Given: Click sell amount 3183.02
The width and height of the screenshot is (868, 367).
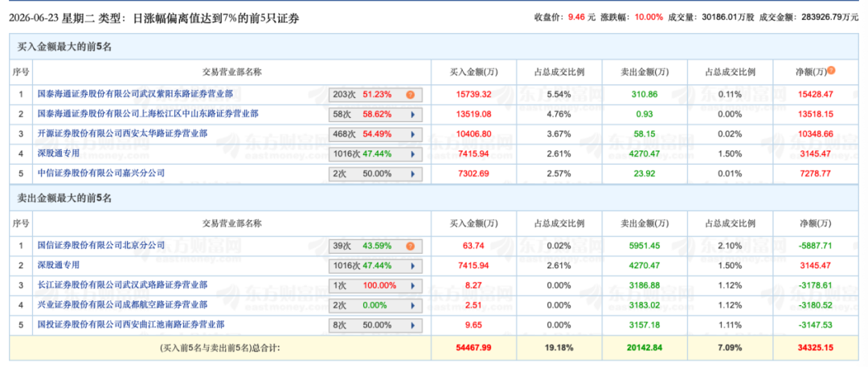Looking at the screenshot, I should (x=645, y=305).
